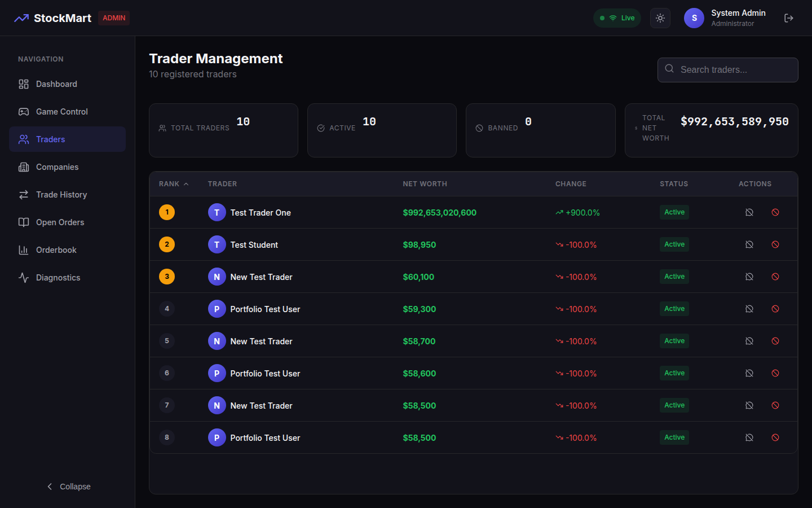The width and height of the screenshot is (812, 508).
Task: Click the Live connection status badge
Action: (x=617, y=17)
